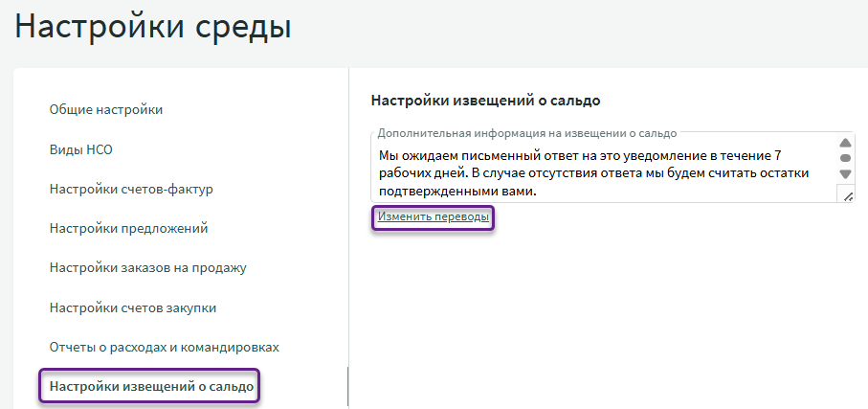Select the active Настройки извещений о сальдо item
This screenshot has width=868, height=409.
pyautogui.click(x=151, y=387)
